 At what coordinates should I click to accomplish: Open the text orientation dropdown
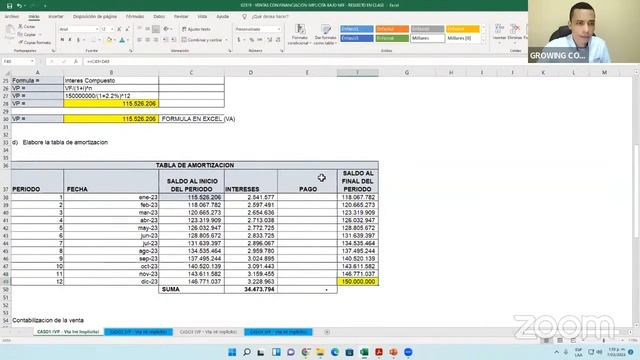(x=167, y=29)
